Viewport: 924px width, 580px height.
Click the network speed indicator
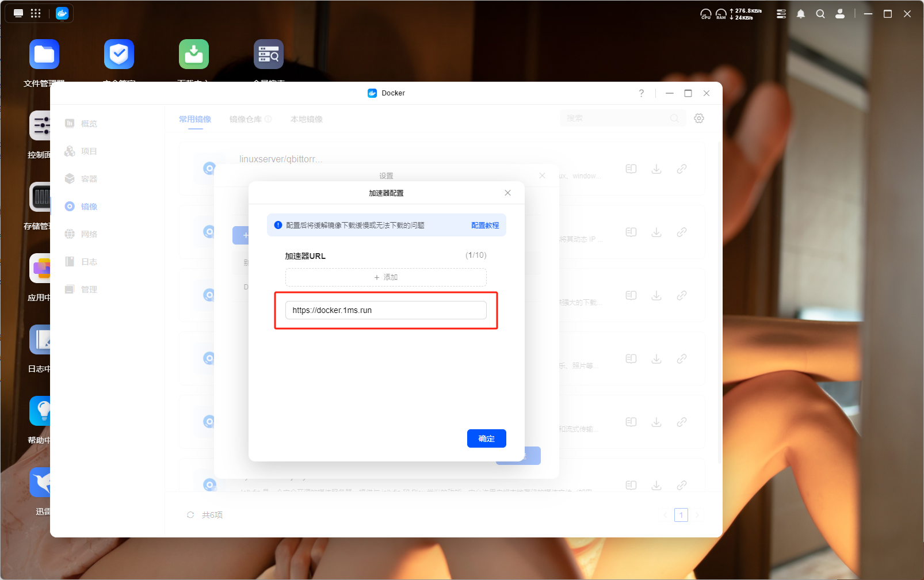746,14
